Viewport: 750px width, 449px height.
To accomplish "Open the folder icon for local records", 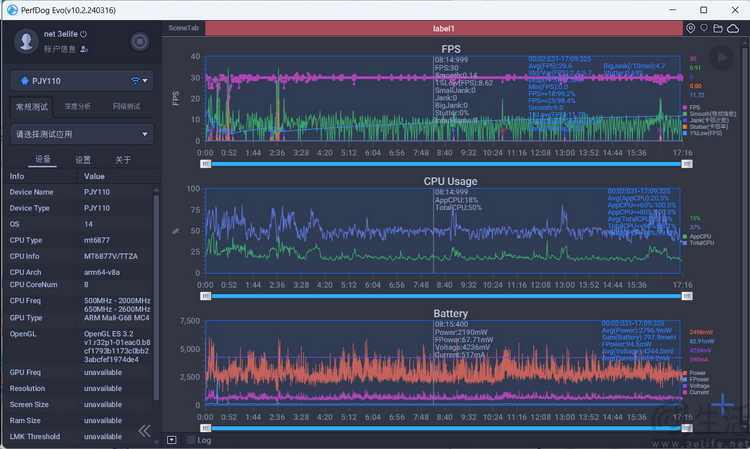I will point(717,29).
